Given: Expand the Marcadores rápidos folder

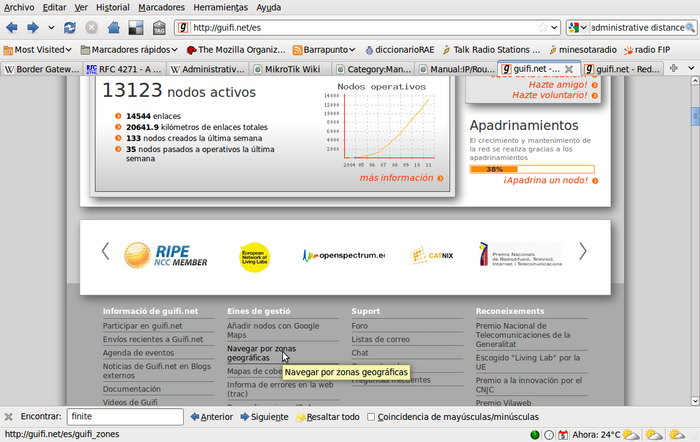Looking at the screenshot, I should pyautogui.click(x=129, y=50).
